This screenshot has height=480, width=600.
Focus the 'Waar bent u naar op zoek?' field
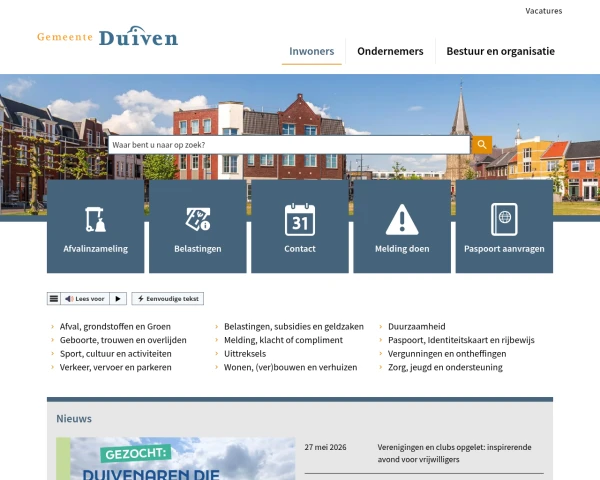pyautogui.click(x=289, y=145)
